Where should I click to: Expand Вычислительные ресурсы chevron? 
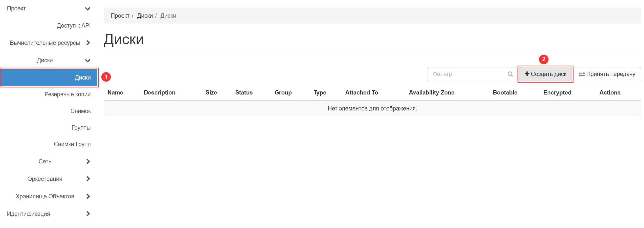[x=88, y=43]
